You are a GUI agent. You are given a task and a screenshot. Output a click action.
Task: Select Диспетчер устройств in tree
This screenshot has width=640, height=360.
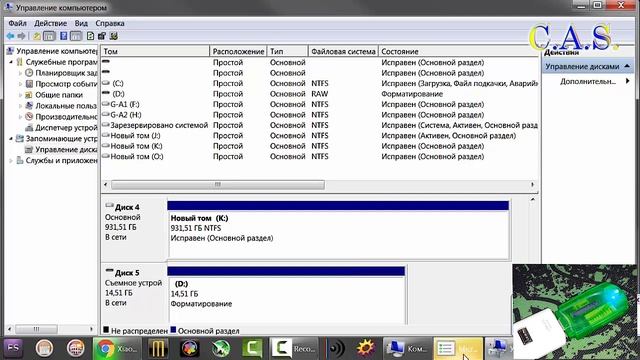[61, 128]
